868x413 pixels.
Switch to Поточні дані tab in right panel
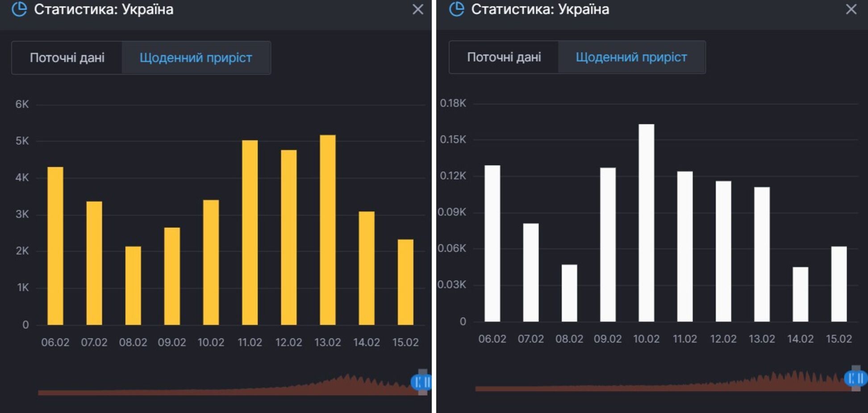pos(504,57)
